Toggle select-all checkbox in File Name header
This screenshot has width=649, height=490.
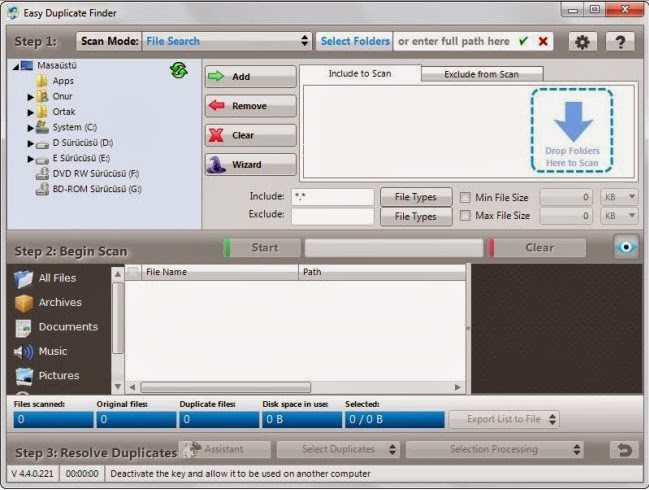click(133, 272)
